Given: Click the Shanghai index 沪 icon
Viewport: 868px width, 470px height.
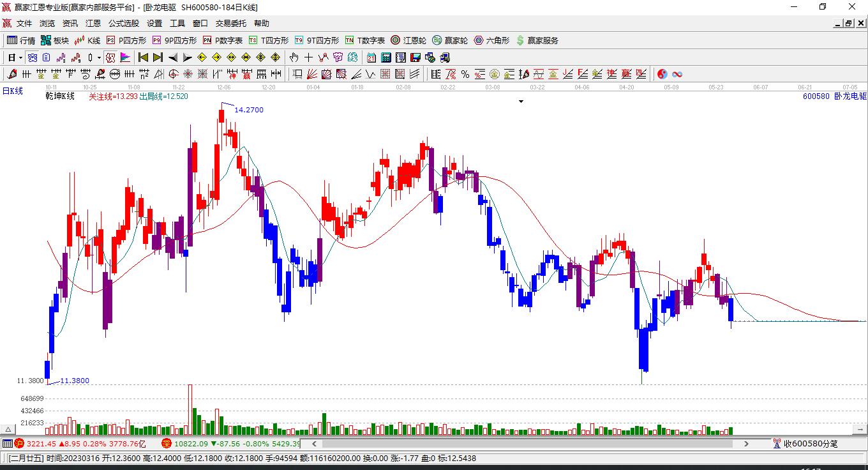Looking at the screenshot, I should coord(19,443).
